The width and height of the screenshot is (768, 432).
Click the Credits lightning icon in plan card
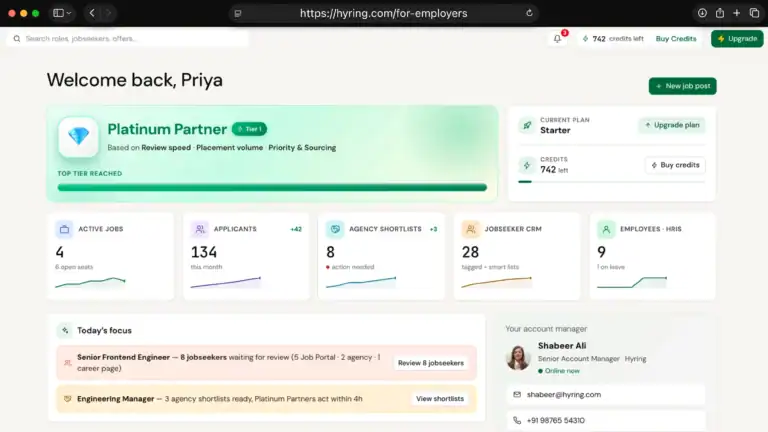pyautogui.click(x=527, y=165)
